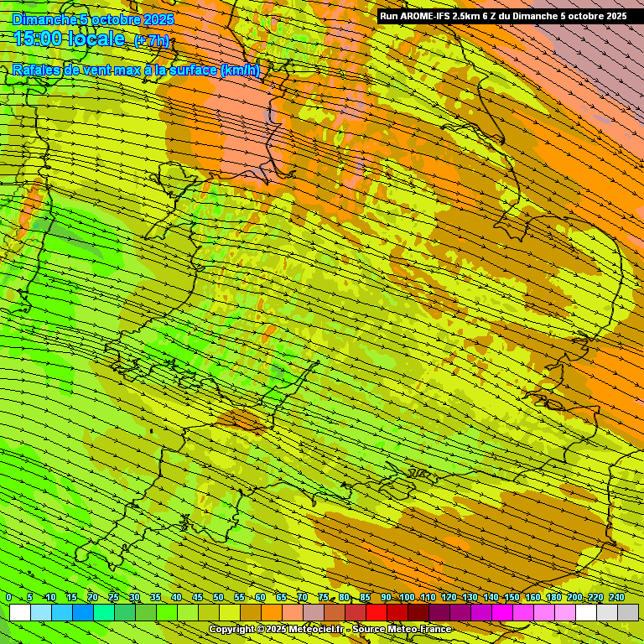The width and height of the screenshot is (644, 644).
Task: Click the Rafales de vent max title
Action: click(136, 70)
